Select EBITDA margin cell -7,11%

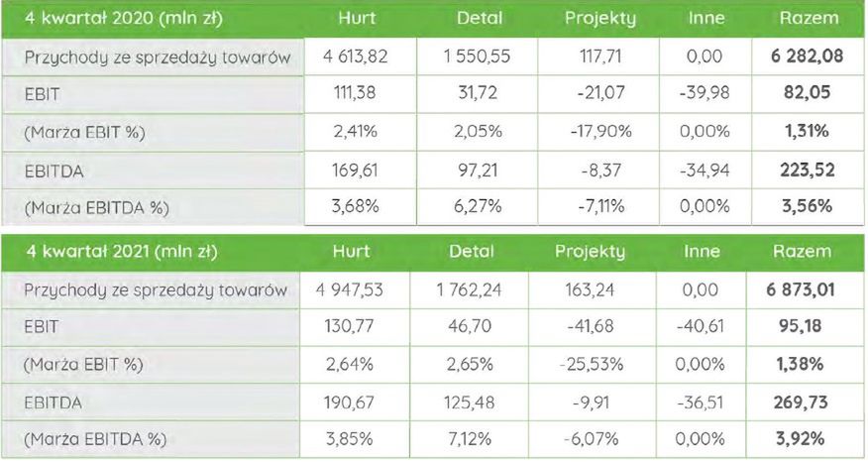(600, 206)
